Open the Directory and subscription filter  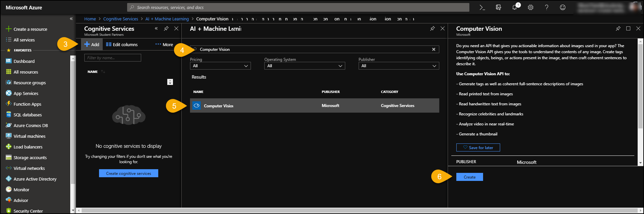pos(498,7)
